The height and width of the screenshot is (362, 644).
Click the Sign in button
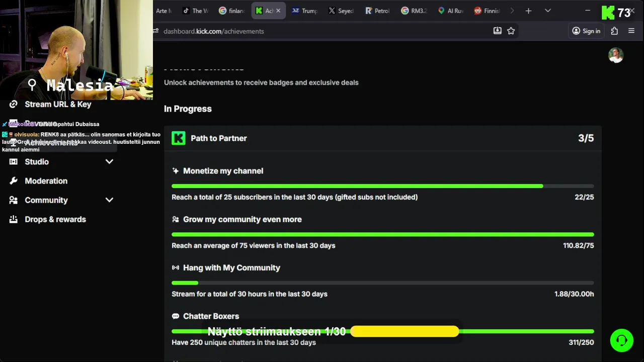(586, 31)
